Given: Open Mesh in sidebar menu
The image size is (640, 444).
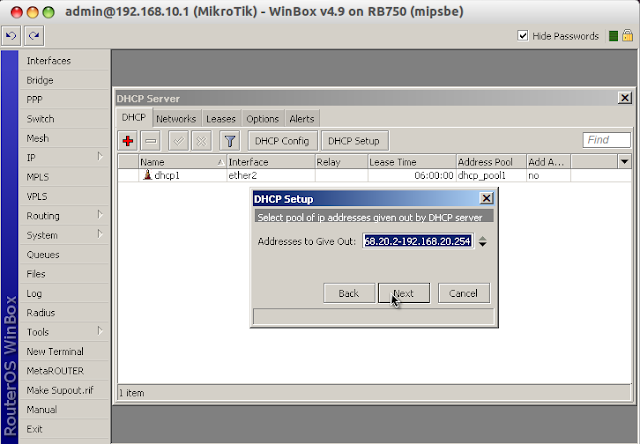Looking at the screenshot, I should coord(64,138).
